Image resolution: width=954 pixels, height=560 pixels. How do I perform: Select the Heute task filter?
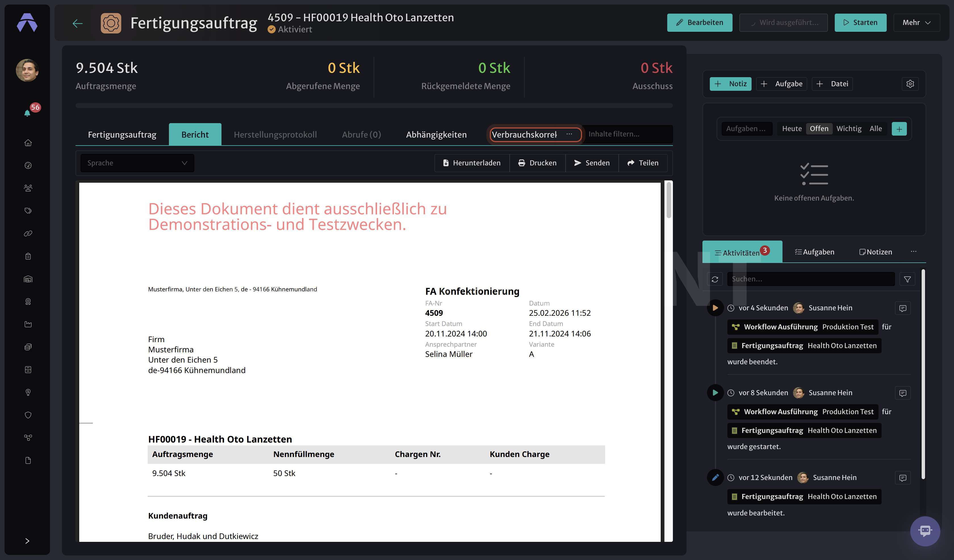point(792,129)
